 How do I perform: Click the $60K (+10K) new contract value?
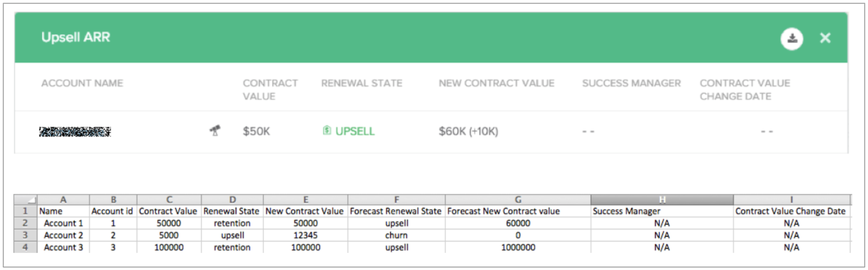coord(468,131)
